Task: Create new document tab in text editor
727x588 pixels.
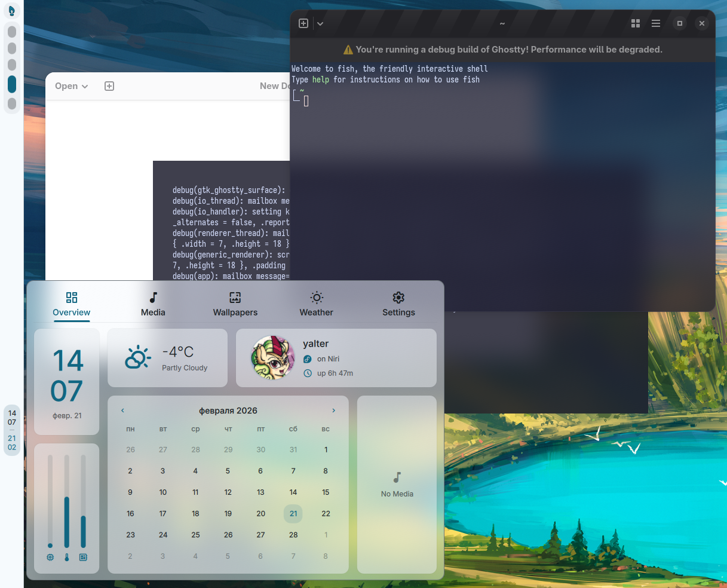Action: pos(109,86)
